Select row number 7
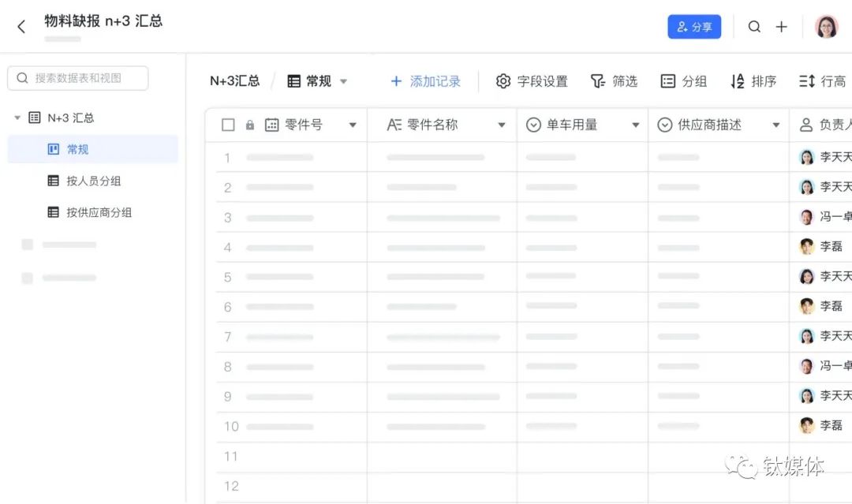The width and height of the screenshot is (852, 504). pos(228,338)
